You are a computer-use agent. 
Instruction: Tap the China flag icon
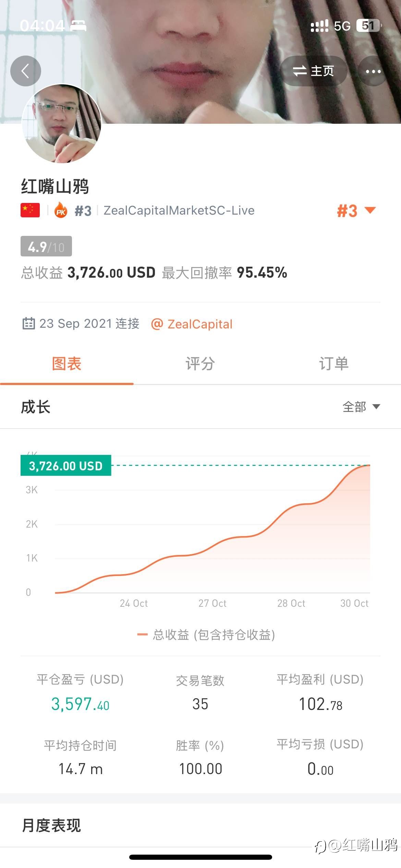30,210
